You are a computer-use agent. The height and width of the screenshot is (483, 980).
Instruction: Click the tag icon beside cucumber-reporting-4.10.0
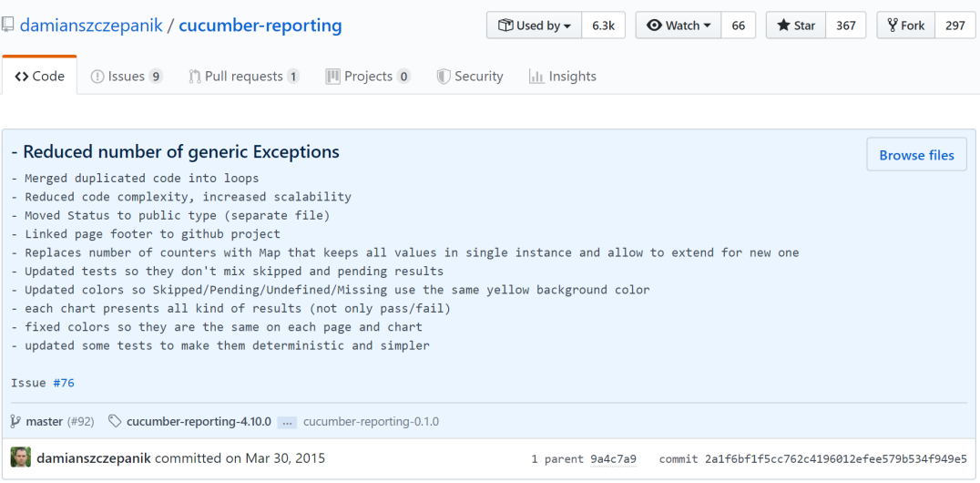click(x=115, y=421)
